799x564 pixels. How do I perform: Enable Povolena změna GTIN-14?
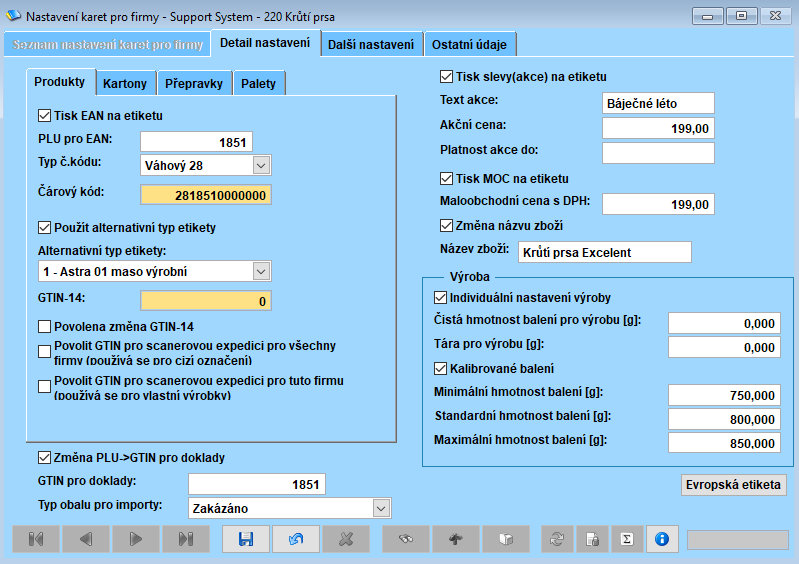(x=44, y=327)
